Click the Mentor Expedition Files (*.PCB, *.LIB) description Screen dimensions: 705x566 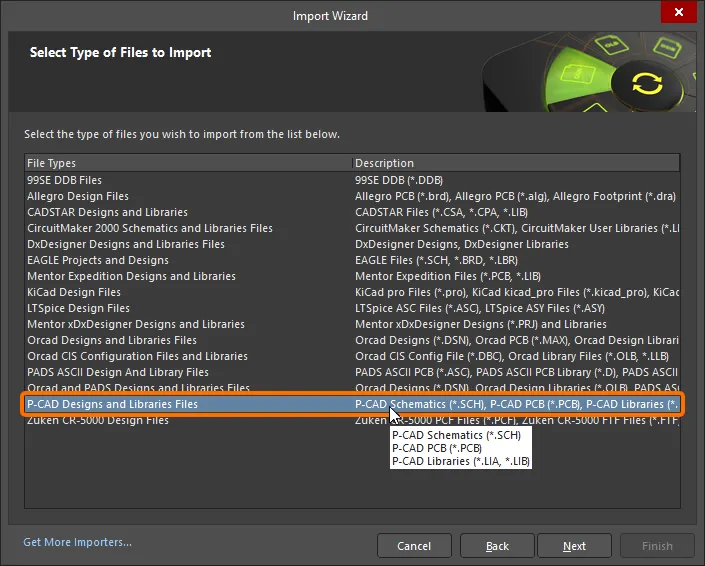point(448,276)
